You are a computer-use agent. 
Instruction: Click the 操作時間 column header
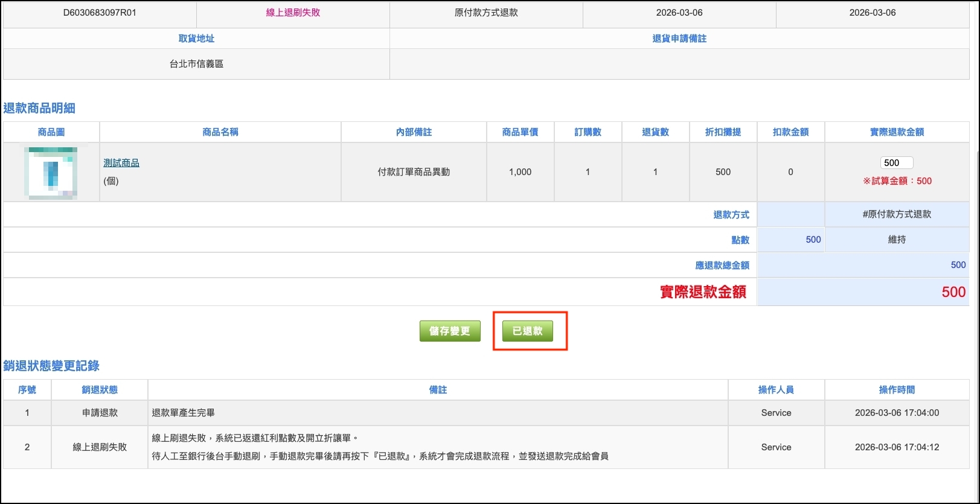click(x=897, y=390)
